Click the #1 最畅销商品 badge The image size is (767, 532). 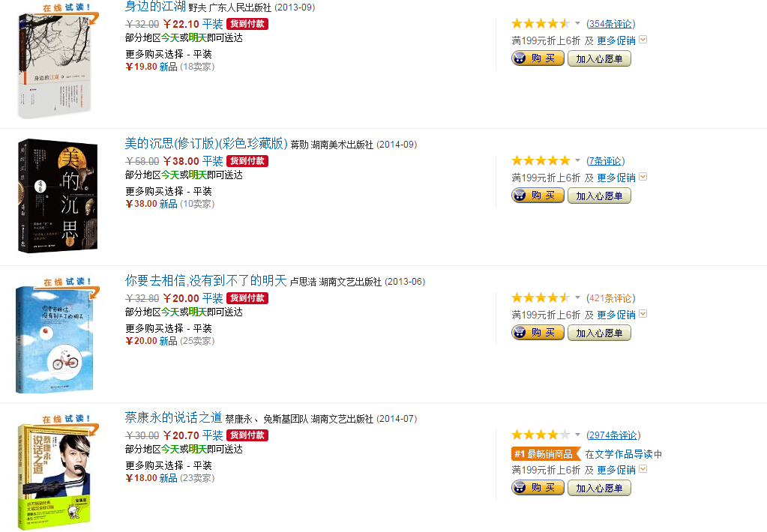(x=546, y=454)
